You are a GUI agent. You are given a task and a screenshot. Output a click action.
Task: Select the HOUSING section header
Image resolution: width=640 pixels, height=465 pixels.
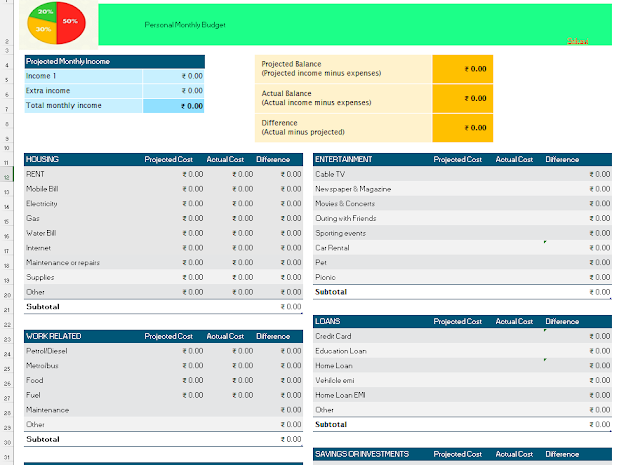click(x=42, y=159)
